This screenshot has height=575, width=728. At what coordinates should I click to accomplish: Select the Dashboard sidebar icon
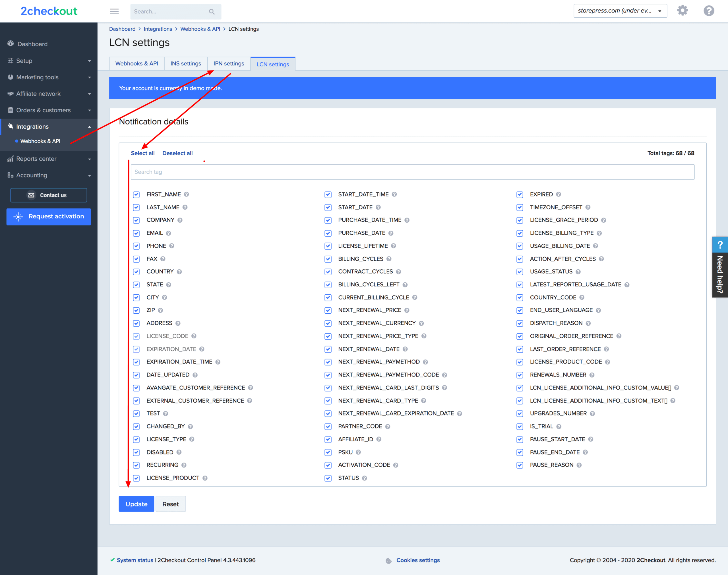[11, 44]
